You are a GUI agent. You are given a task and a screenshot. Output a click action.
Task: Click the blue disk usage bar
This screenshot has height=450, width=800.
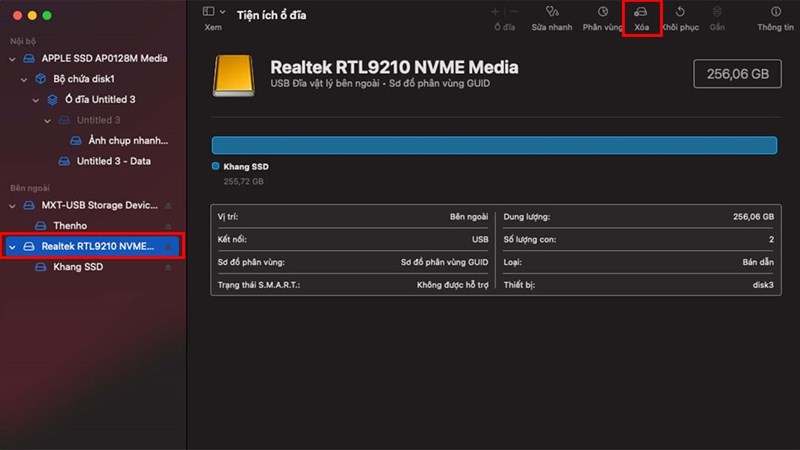click(494, 144)
